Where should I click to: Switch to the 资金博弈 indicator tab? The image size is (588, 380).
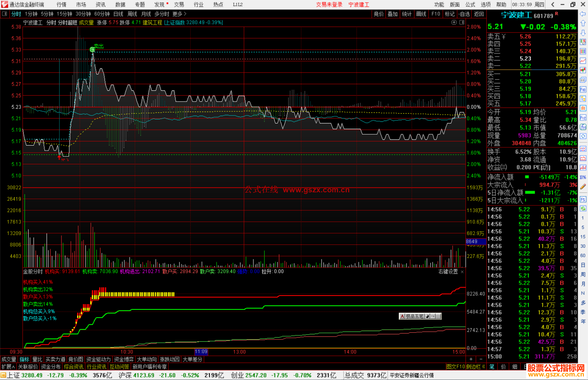click(x=124, y=359)
